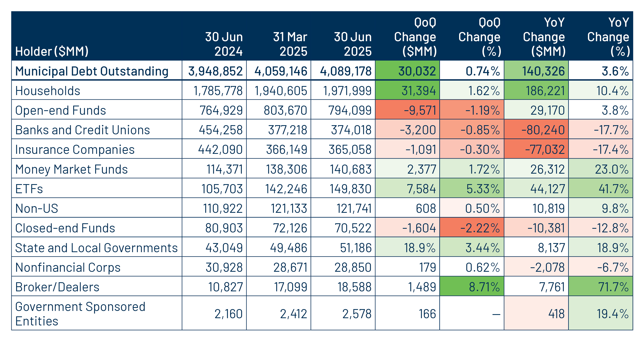Click the Banks and Credit Unions label
The image size is (644, 342).
(x=82, y=130)
